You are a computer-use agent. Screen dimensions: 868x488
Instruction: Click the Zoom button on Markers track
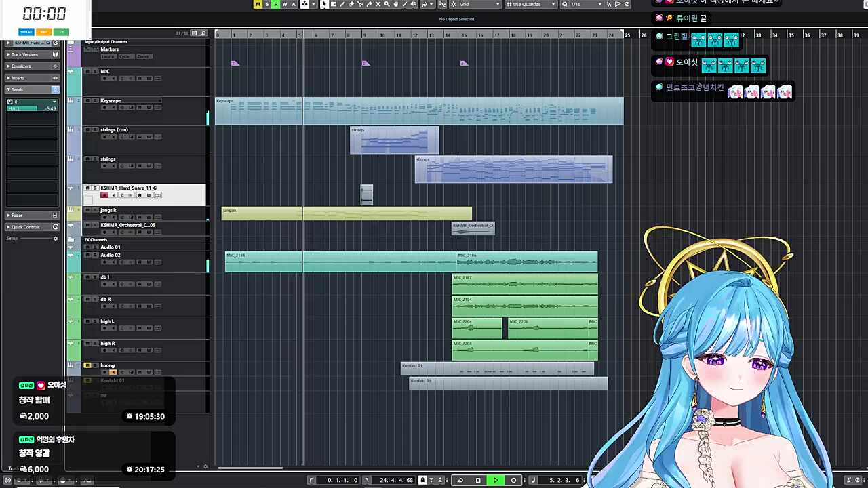tap(144, 56)
